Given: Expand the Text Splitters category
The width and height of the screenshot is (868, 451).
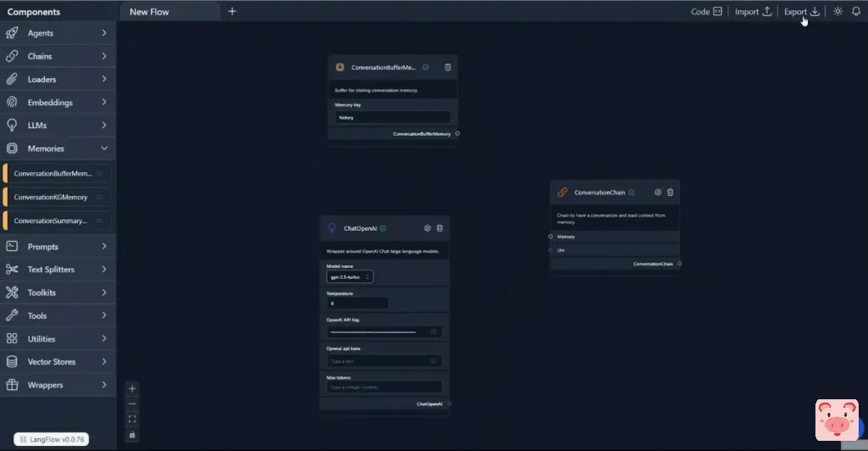Looking at the screenshot, I should pyautogui.click(x=58, y=270).
